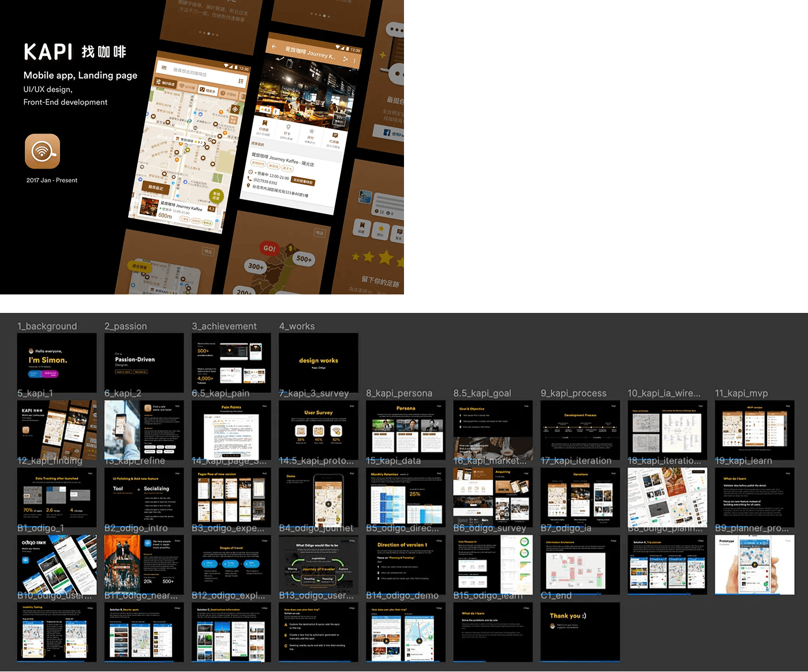The image size is (808, 672).
Task: Open the B2_odigo_intro slide with street photo
Action: (144, 565)
